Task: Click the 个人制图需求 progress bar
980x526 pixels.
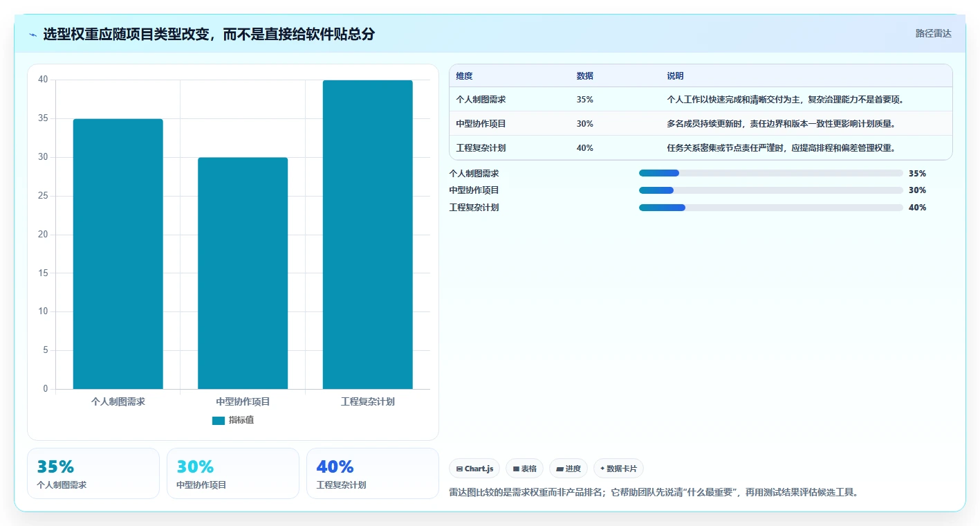Action: [771, 173]
